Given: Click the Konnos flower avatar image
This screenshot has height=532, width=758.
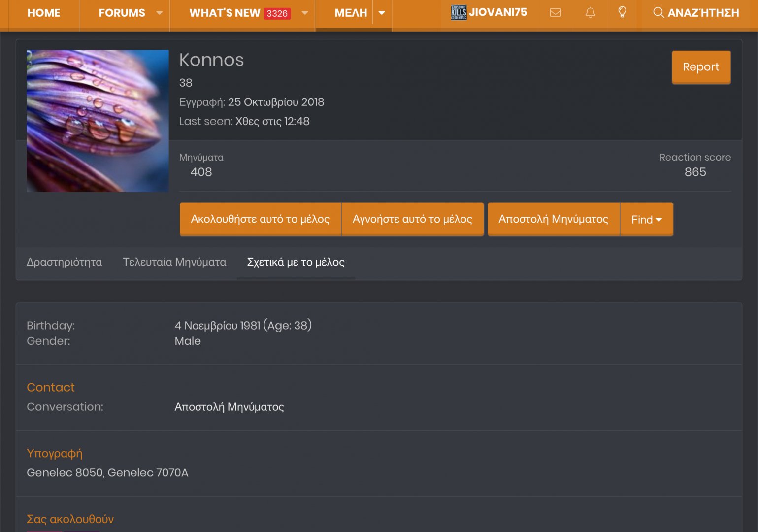Looking at the screenshot, I should [98, 121].
